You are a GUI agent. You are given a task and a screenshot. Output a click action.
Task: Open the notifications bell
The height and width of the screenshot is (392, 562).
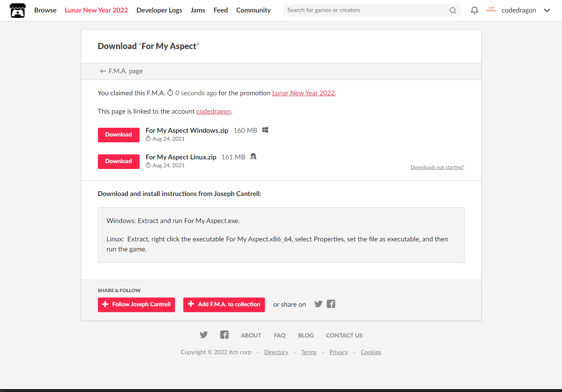(x=474, y=10)
